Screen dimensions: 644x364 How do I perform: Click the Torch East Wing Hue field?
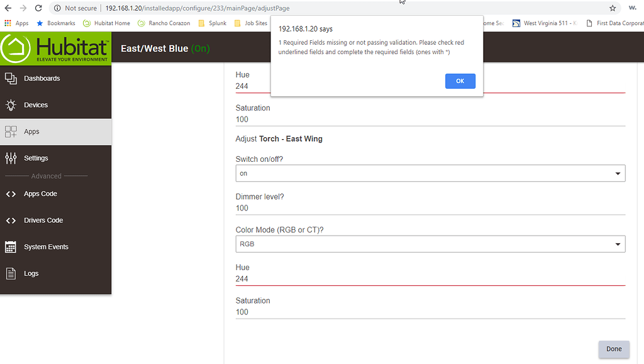(x=430, y=278)
